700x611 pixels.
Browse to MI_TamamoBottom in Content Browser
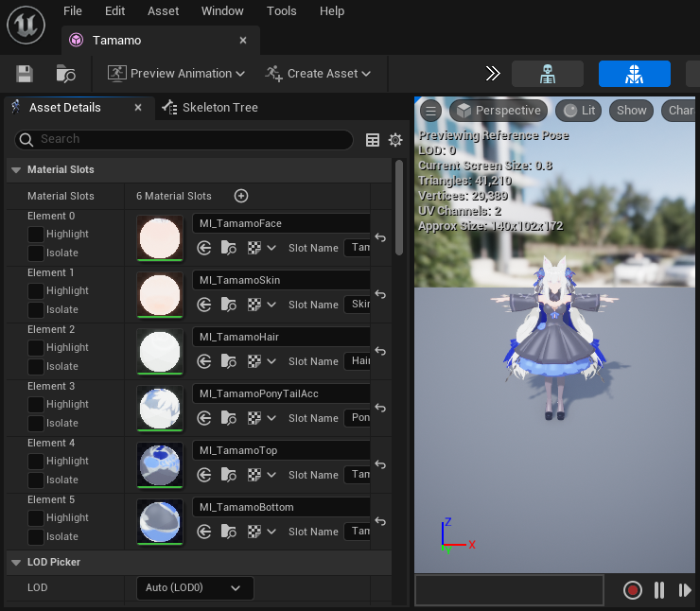click(229, 532)
